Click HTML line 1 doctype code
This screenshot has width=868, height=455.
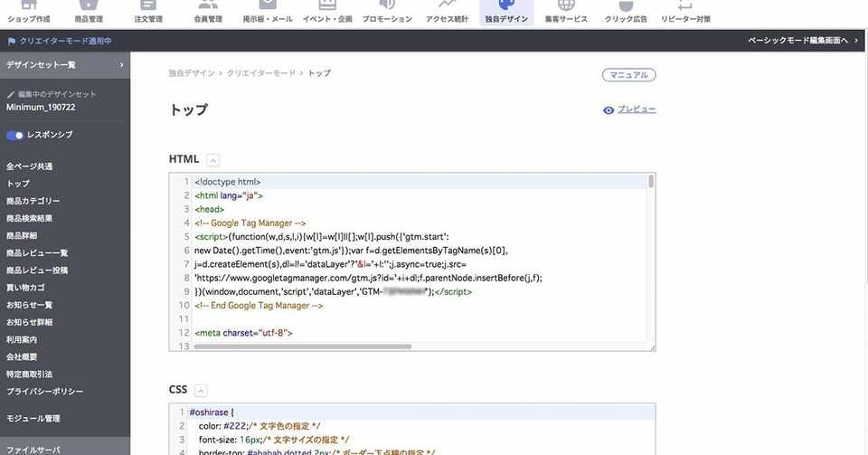point(228,182)
